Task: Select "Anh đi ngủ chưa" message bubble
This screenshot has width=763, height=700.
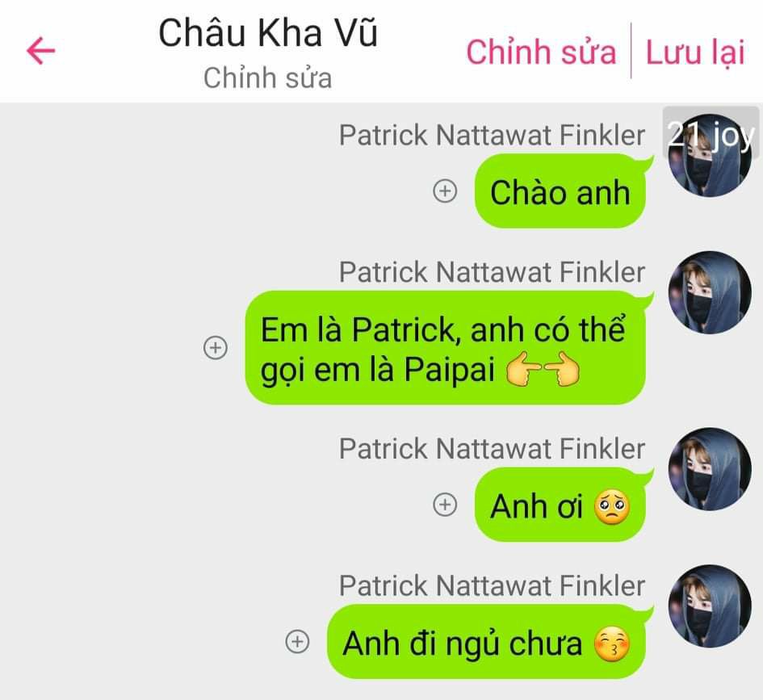Action: tap(487, 642)
